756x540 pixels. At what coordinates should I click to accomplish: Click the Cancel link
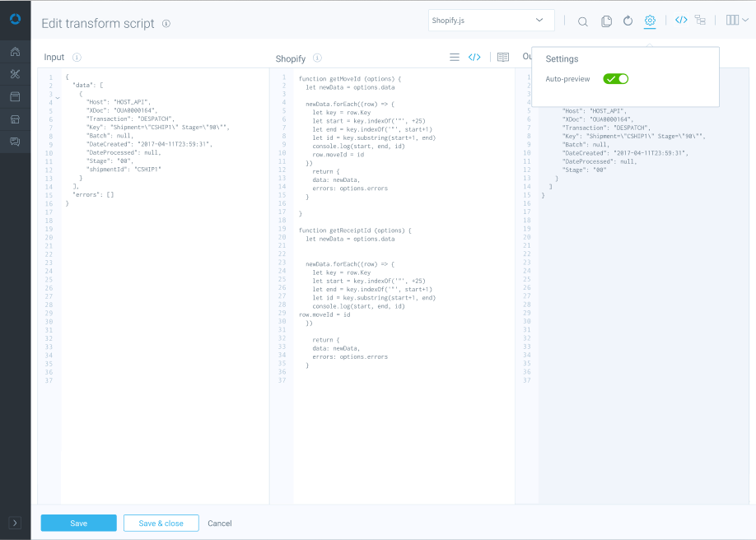point(219,524)
